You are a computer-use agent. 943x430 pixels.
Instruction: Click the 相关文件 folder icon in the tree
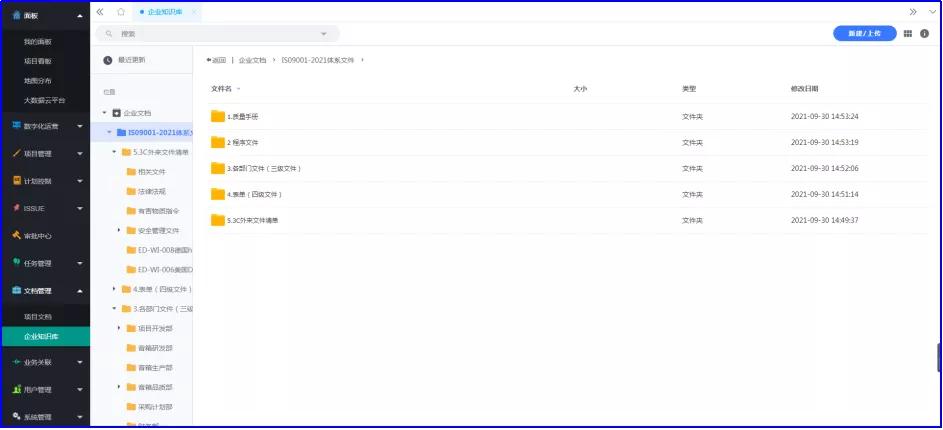tap(131, 171)
